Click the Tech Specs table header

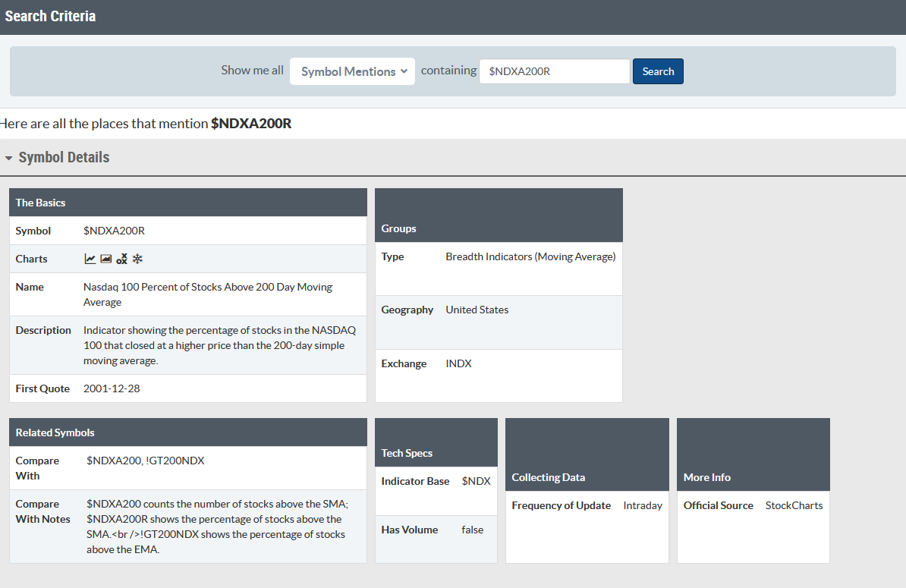[436, 442]
